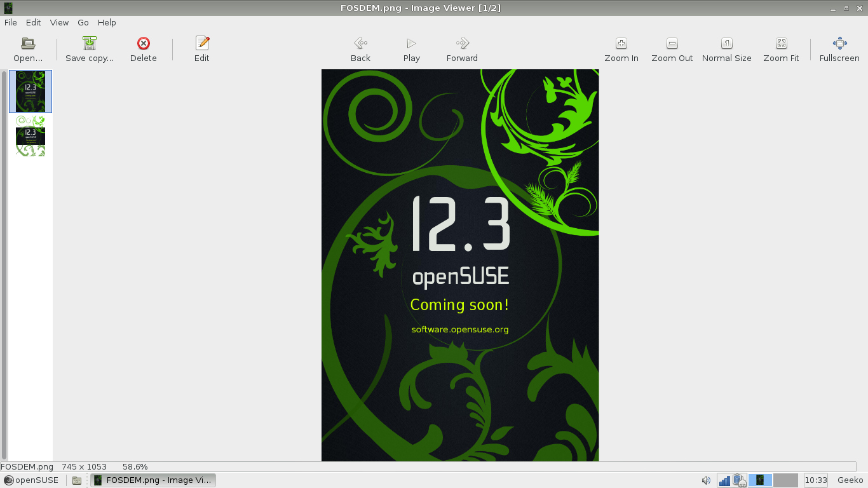Click the network signal tray icon
The width and height of the screenshot is (868, 488).
pyautogui.click(x=724, y=480)
